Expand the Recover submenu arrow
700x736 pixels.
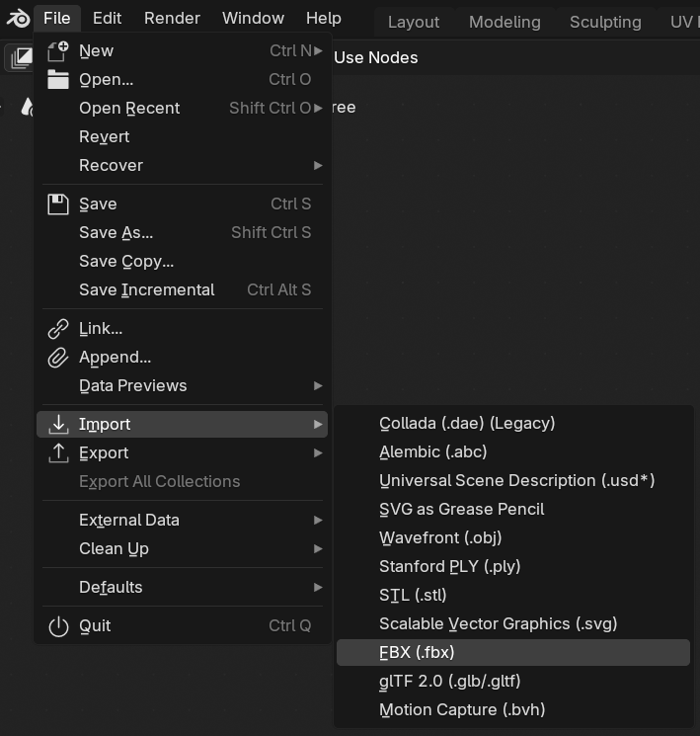pyautogui.click(x=318, y=165)
